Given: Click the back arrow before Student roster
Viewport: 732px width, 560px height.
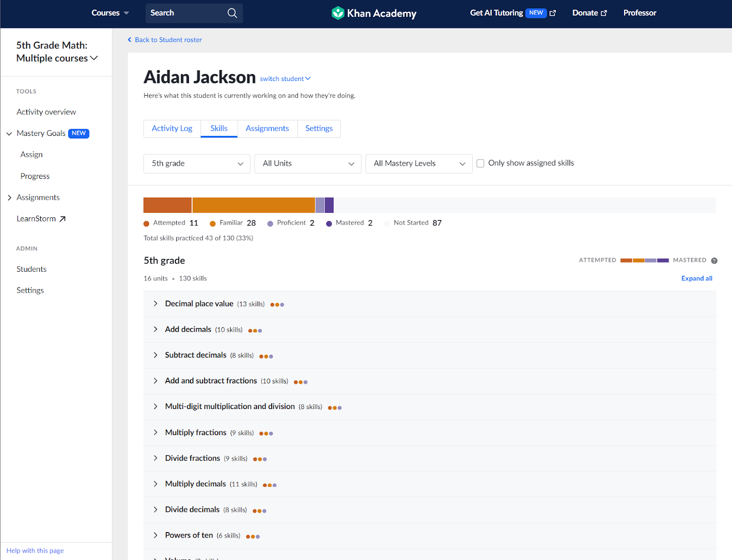Looking at the screenshot, I should click(129, 39).
